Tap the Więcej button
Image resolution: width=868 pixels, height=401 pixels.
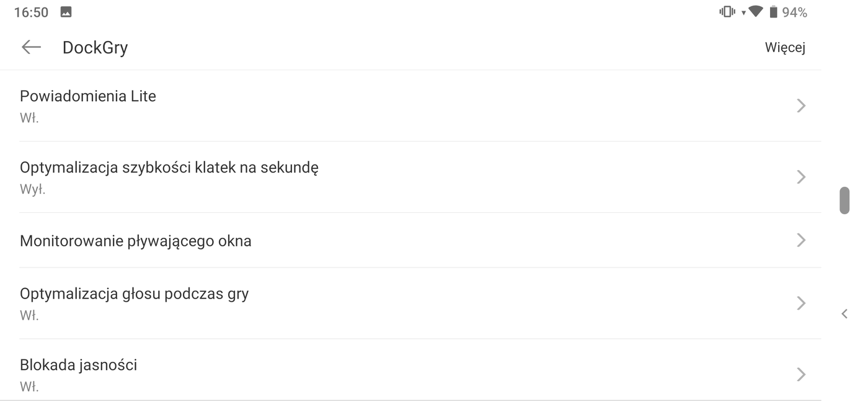785,48
